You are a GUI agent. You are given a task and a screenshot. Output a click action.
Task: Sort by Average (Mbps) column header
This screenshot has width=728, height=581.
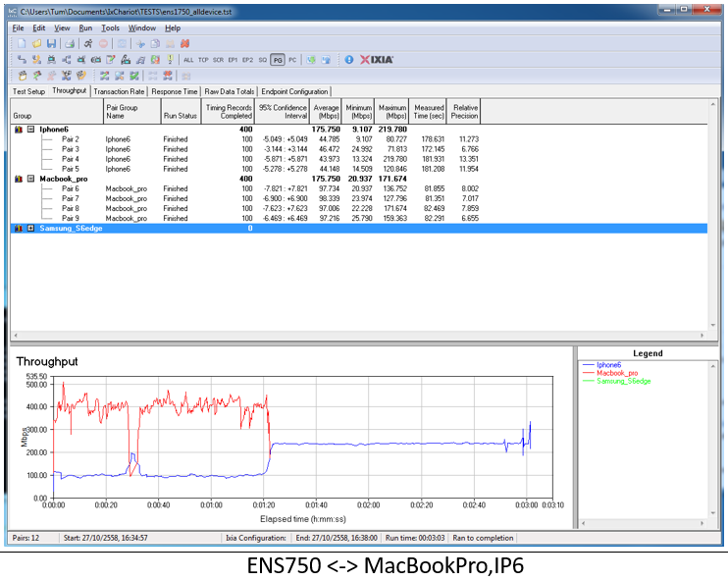coord(326,112)
